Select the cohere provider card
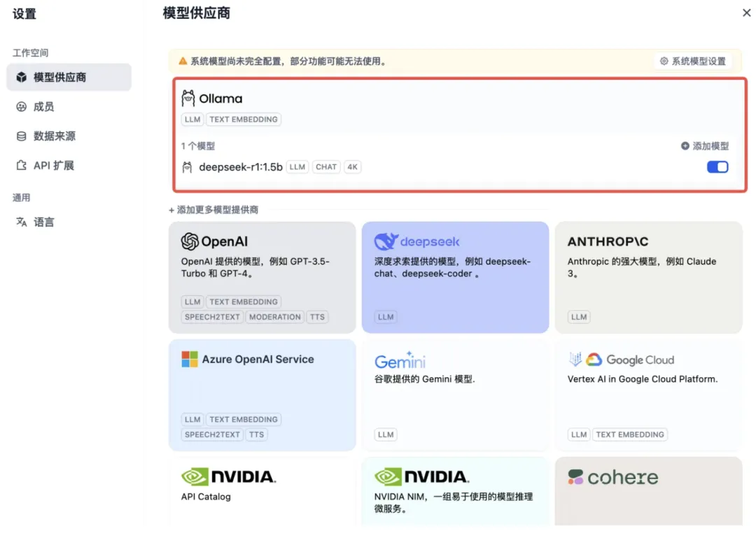Image resolution: width=756 pixels, height=533 pixels. tap(648, 492)
